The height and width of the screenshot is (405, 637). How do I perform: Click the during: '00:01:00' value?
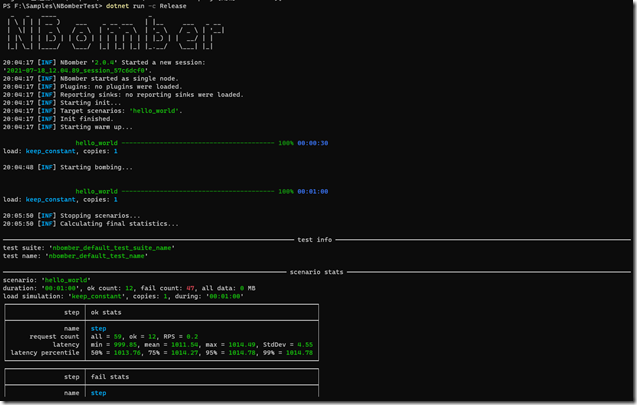tap(224, 297)
